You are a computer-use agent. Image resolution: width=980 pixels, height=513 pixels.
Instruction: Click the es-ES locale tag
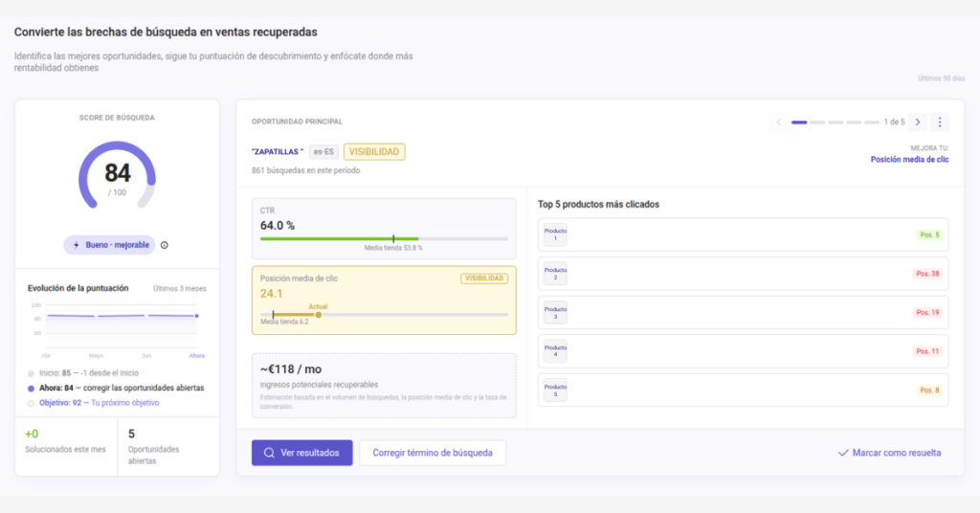[x=323, y=152]
